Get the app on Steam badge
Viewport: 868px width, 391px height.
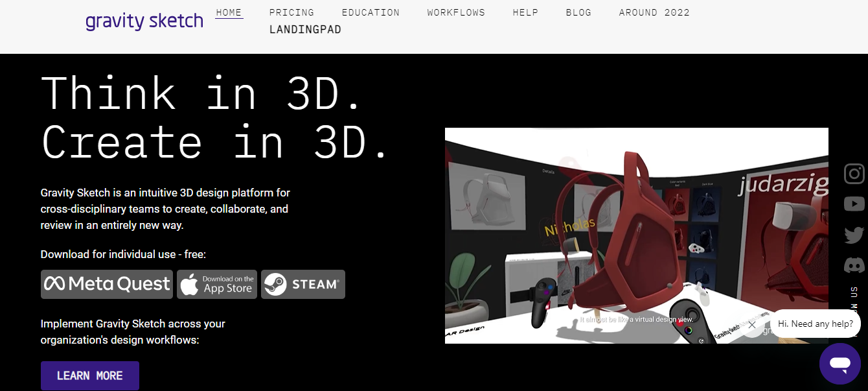[x=303, y=284]
